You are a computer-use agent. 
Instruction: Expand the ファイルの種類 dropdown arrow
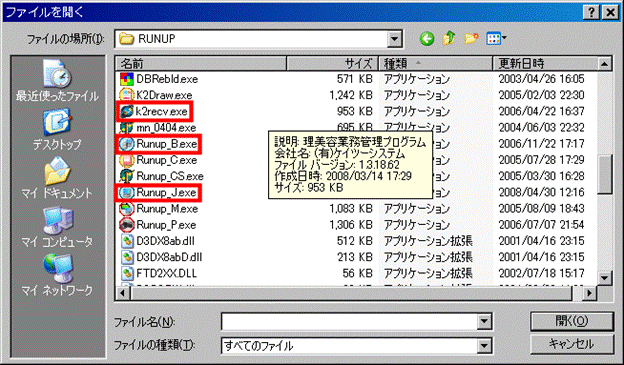pyautogui.click(x=484, y=345)
